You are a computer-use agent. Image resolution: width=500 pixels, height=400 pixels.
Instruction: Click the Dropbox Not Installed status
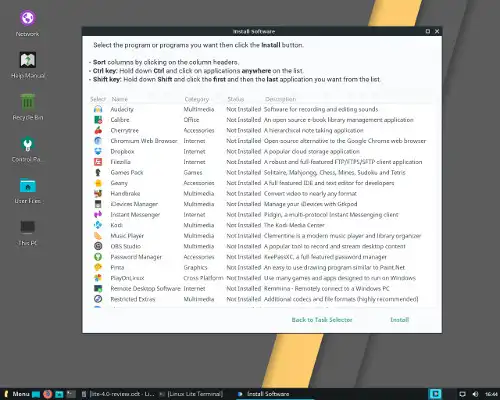(244, 151)
